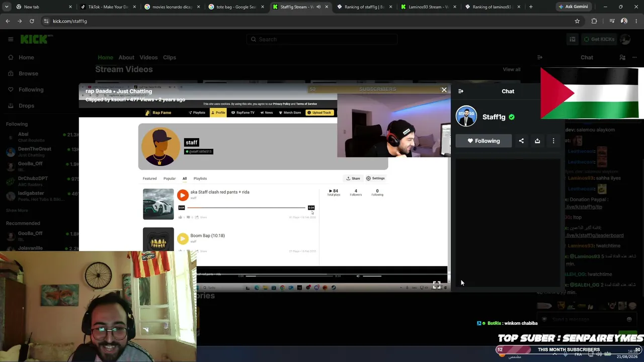Open the page chat's three-dot menu

(x=634, y=57)
